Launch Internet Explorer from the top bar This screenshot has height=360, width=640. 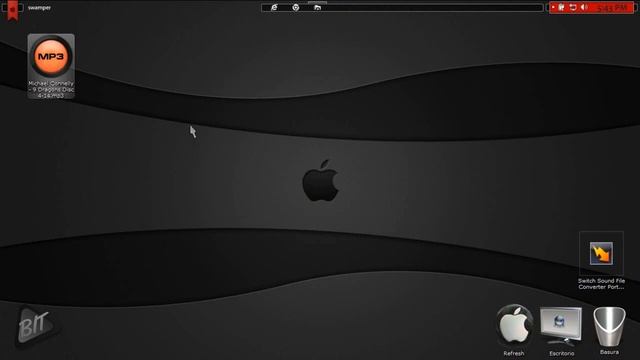pyautogui.click(x=274, y=8)
